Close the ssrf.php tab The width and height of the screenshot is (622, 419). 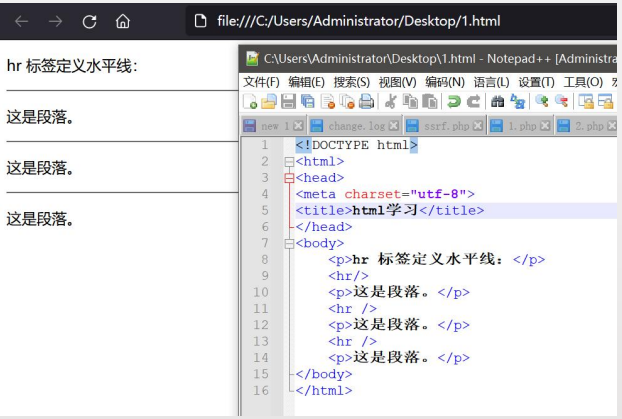(478, 126)
